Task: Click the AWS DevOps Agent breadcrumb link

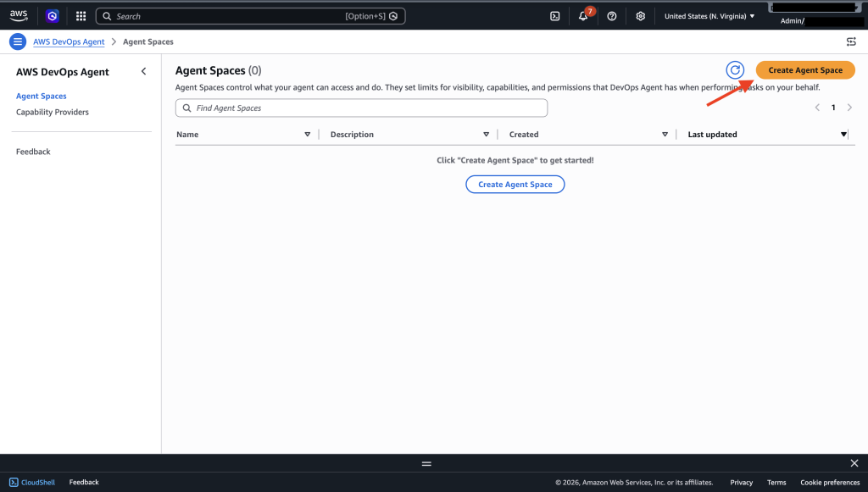Action: click(69, 42)
